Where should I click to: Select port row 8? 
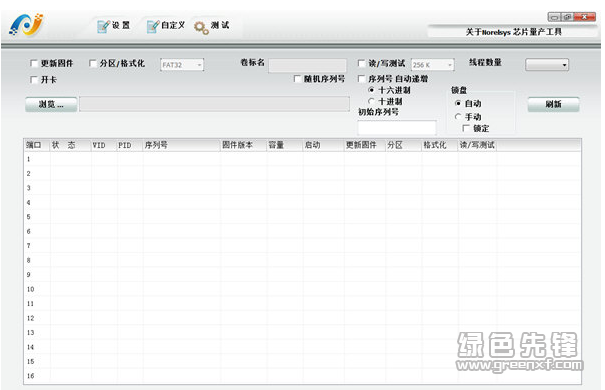(x=302, y=260)
